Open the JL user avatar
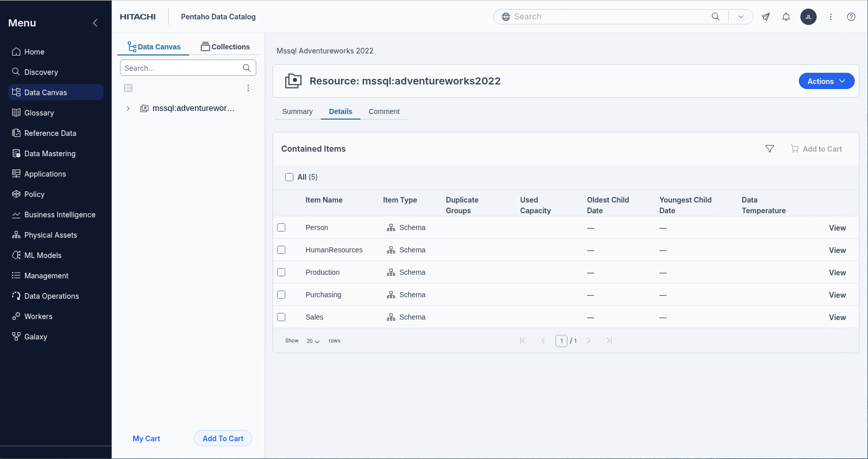Image resolution: width=868 pixels, height=459 pixels. tap(808, 17)
